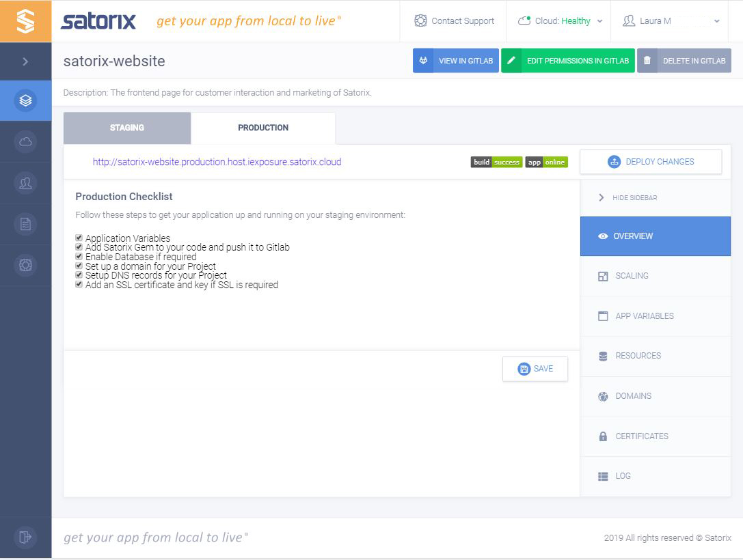Collapse the panel using Hide Sidebar chevron

click(x=602, y=197)
